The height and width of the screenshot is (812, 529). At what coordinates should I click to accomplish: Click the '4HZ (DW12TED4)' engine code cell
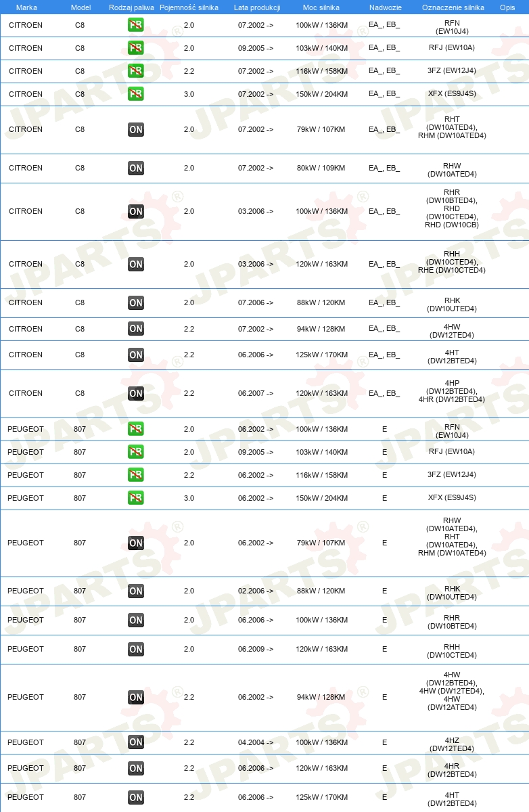(452, 744)
